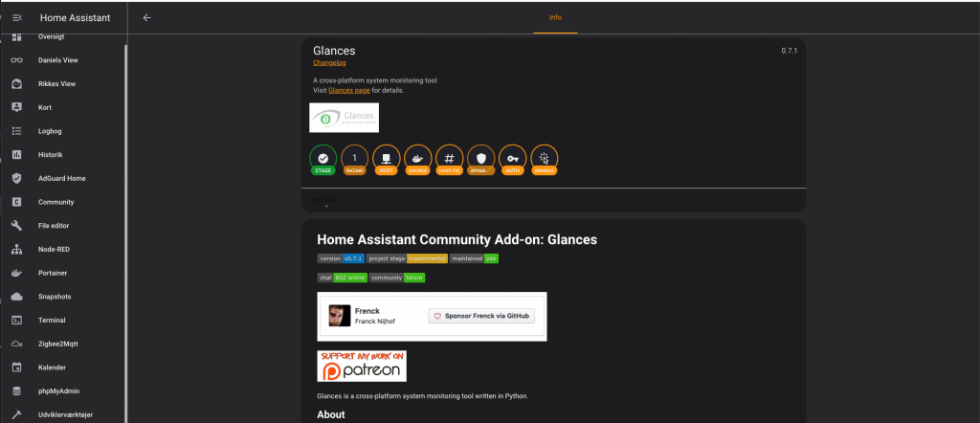Click the sidebar vertical scrollbar
The height and width of the screenshot is (423, 980).
pos(125,232)
